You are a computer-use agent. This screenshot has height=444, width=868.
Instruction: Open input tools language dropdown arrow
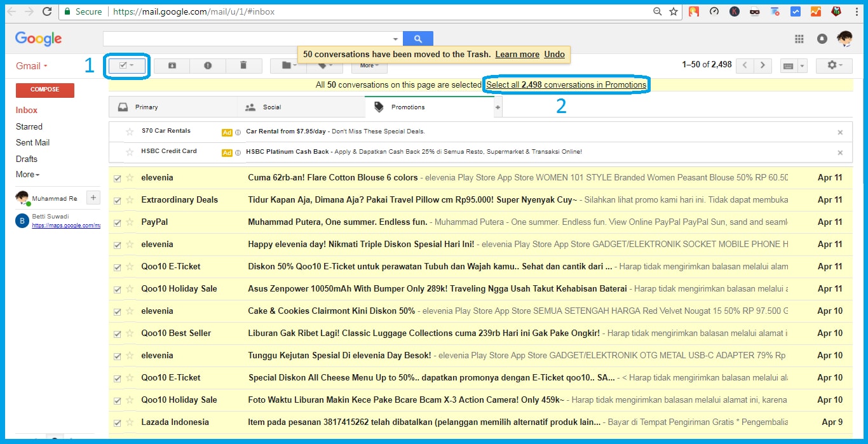click(x=802, y=66)
